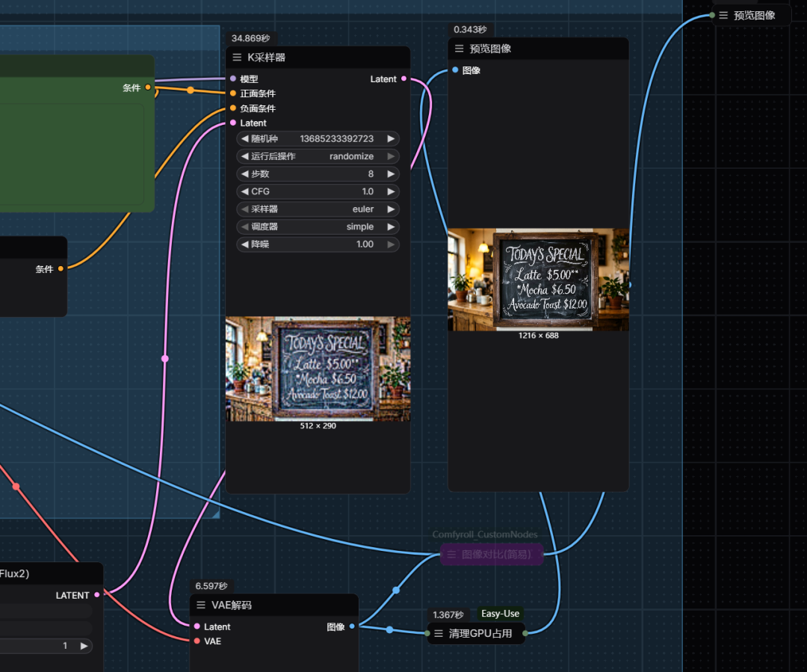Open the 512 × 290 preview thumbnail
Screen dimensions: 807x672
[318, 369]
